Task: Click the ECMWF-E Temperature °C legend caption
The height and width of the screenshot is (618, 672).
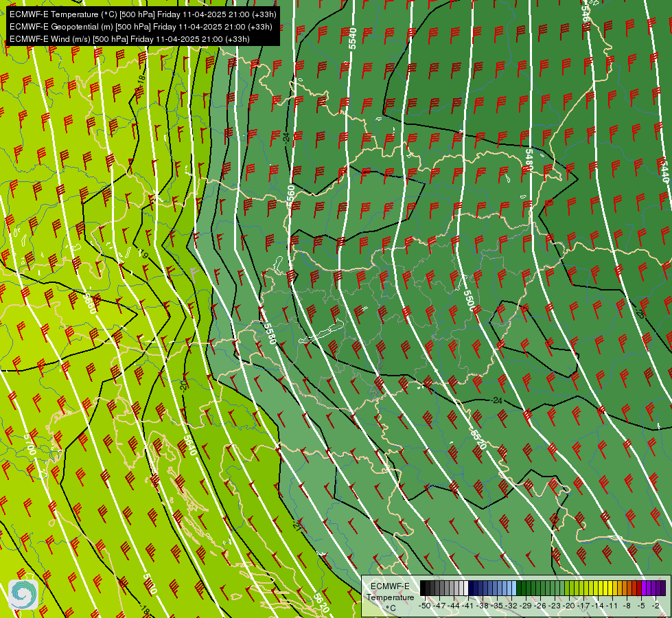Action: coord(391,597)
